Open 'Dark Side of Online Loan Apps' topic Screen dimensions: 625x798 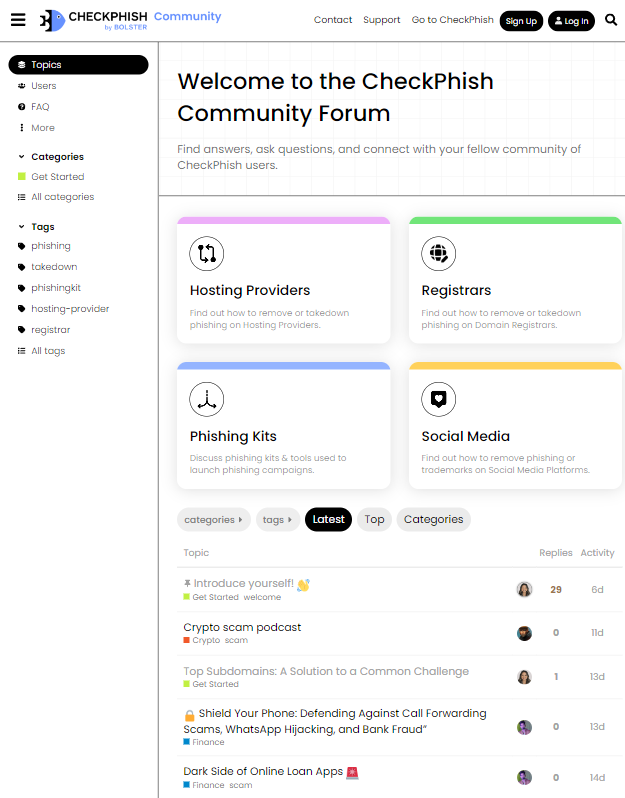click(263, 771)
